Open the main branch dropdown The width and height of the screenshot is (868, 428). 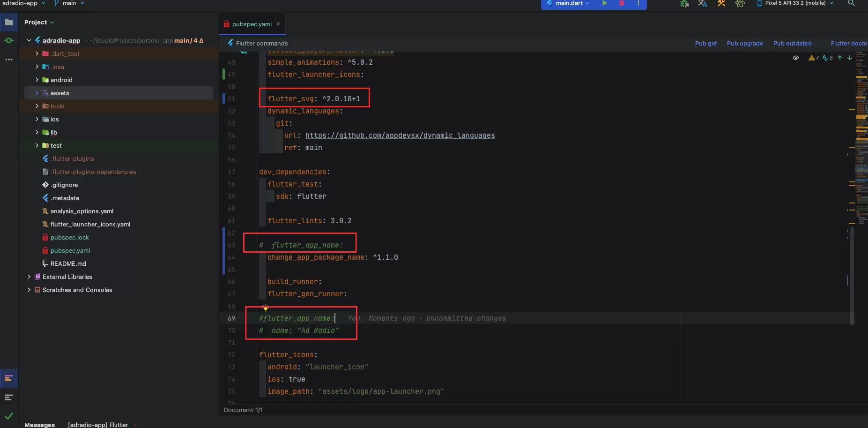click(x=69, y=3)
